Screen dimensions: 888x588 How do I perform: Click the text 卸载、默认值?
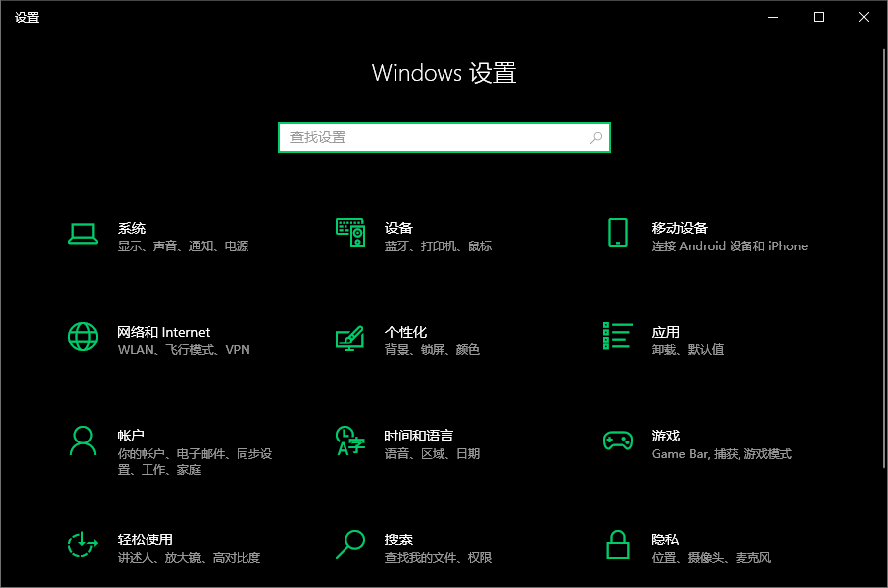687,350
